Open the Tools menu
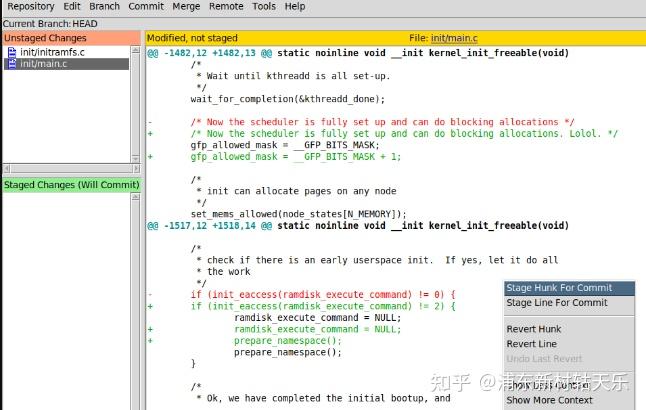 click(x=264, y=7)
